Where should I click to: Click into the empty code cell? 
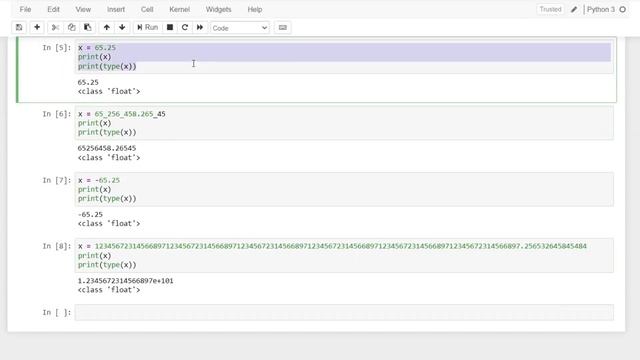click(344, 313)
